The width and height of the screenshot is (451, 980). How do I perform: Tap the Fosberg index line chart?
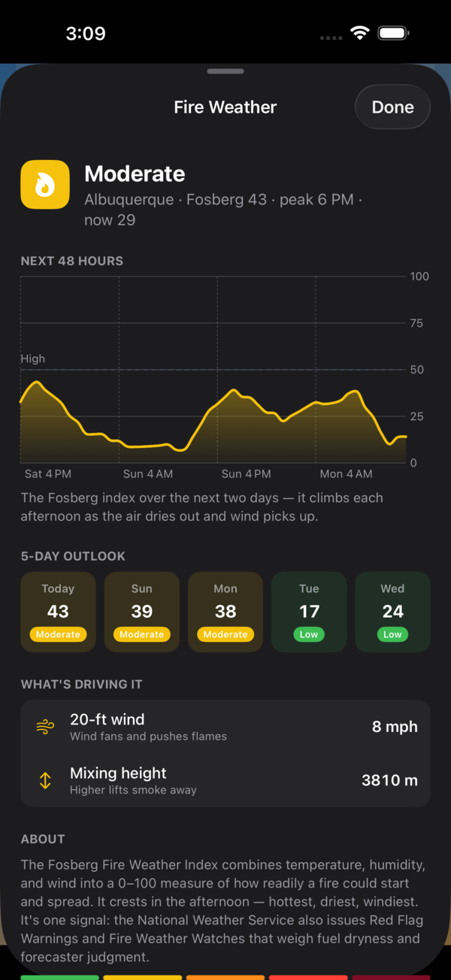point(213,370)
